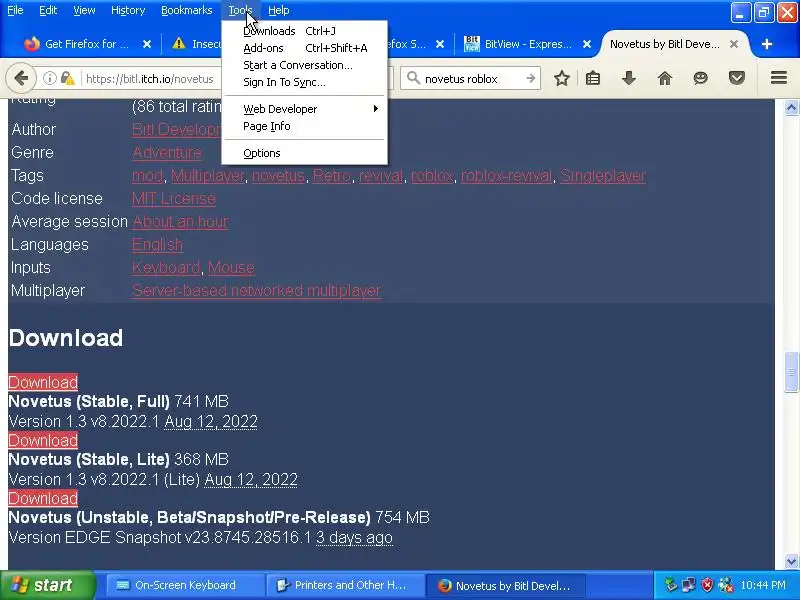Click the red security shield tray icon

(x=707, y=585)
